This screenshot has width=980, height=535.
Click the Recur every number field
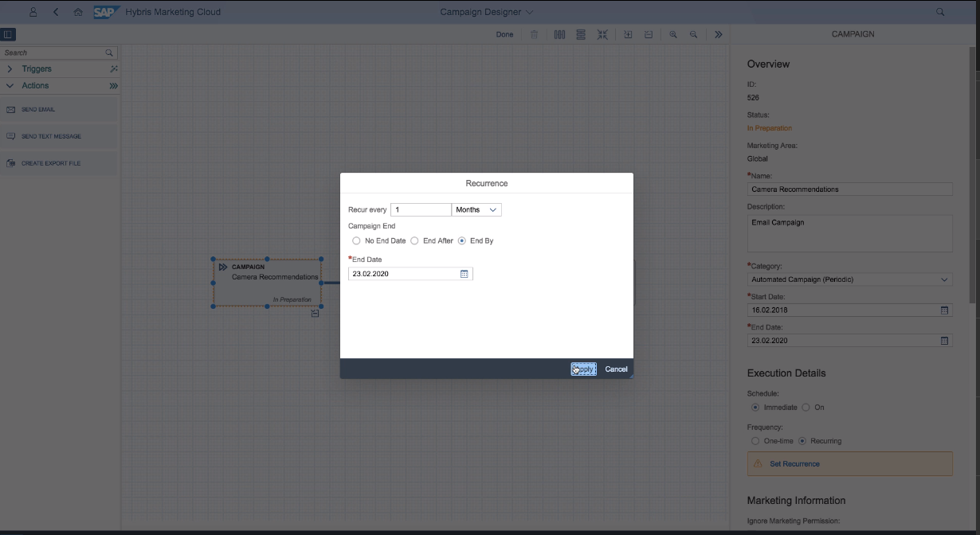[x=421, y=210]
